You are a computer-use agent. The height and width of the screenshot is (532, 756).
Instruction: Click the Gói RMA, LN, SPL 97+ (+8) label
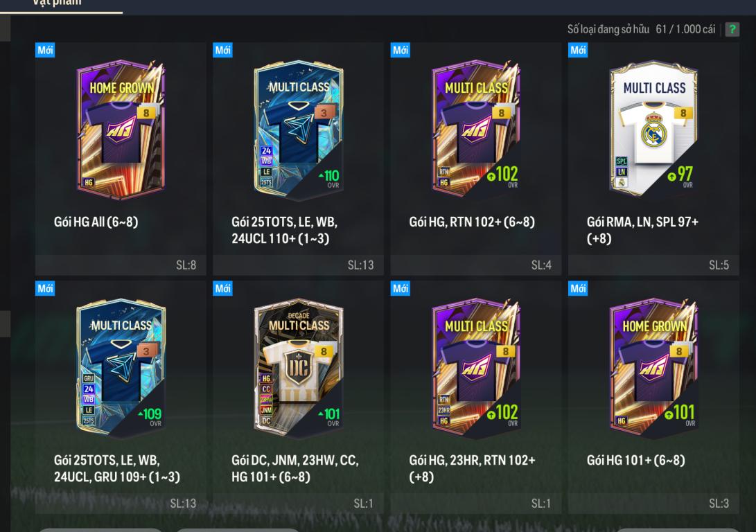pos(642,230)
